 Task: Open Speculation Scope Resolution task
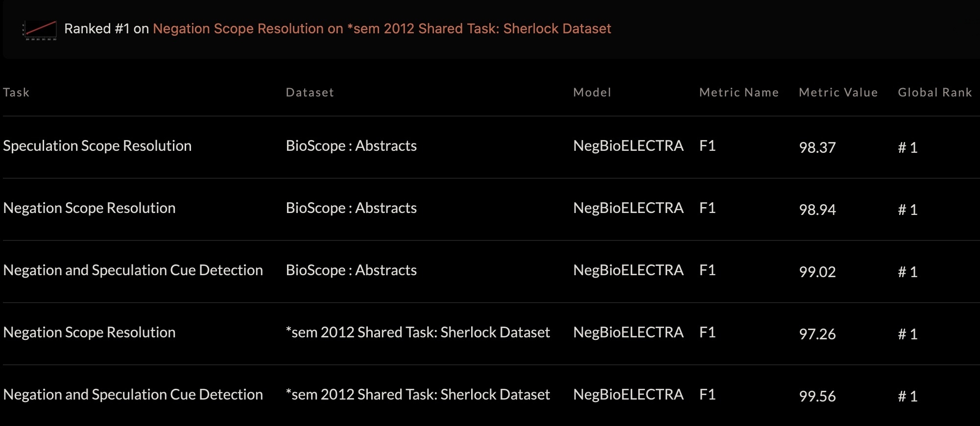[x=97, y=146]
